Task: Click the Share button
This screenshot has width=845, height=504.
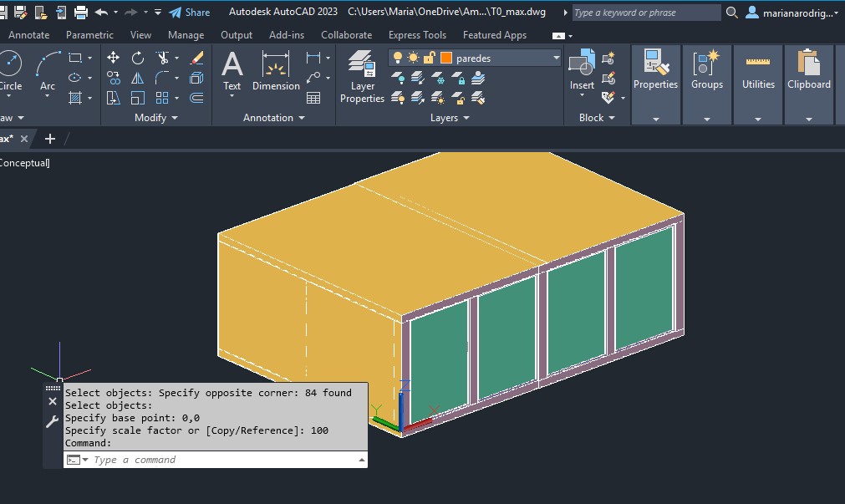Action: tap(189, 13)
